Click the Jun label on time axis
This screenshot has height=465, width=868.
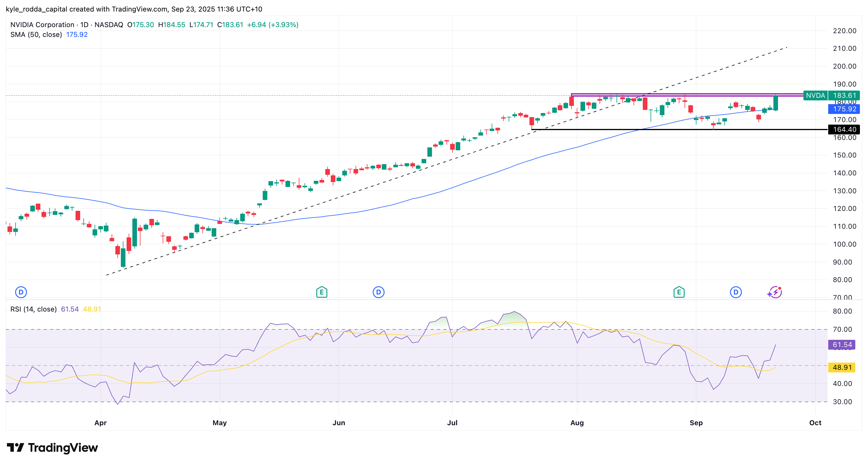coord(339,423)
